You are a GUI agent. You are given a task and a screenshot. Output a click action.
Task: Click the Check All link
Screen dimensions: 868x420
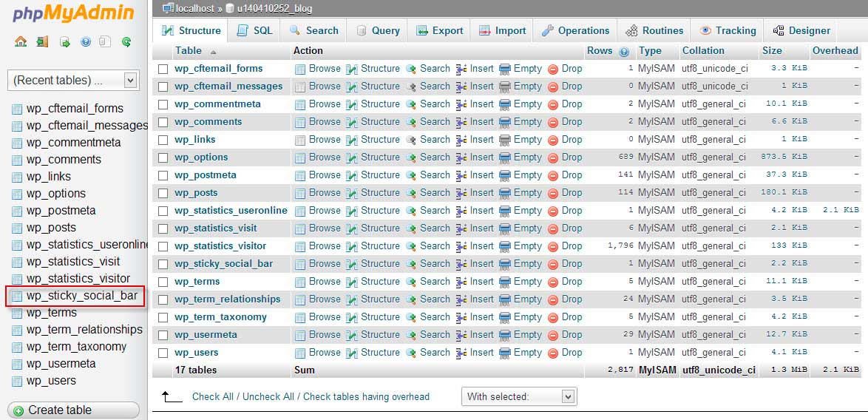[x=213, y=397]
